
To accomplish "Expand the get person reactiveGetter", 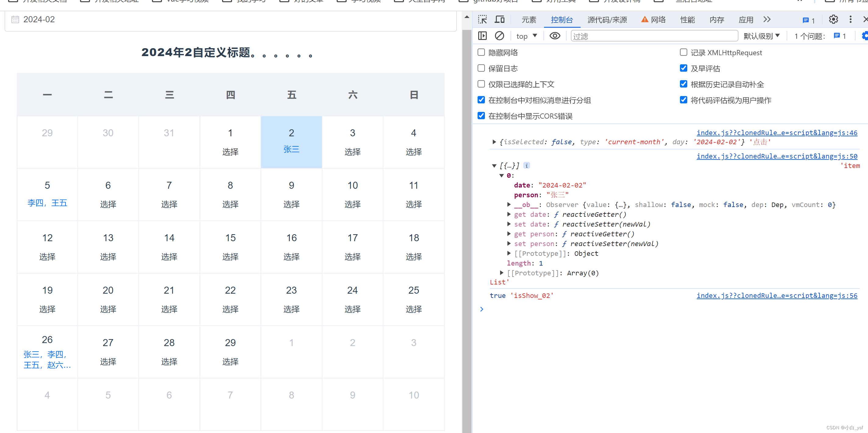I will pos(509,234).
